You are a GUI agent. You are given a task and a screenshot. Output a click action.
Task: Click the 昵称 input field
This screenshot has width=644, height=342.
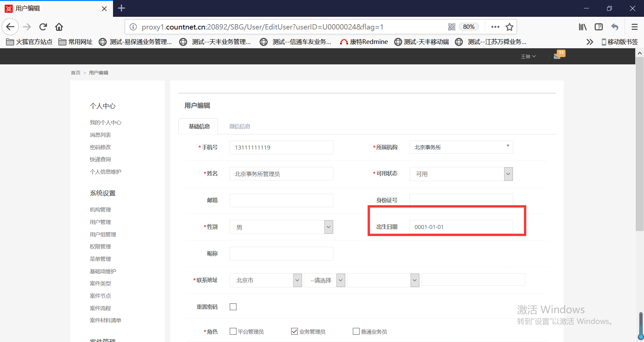pos(281,253)
